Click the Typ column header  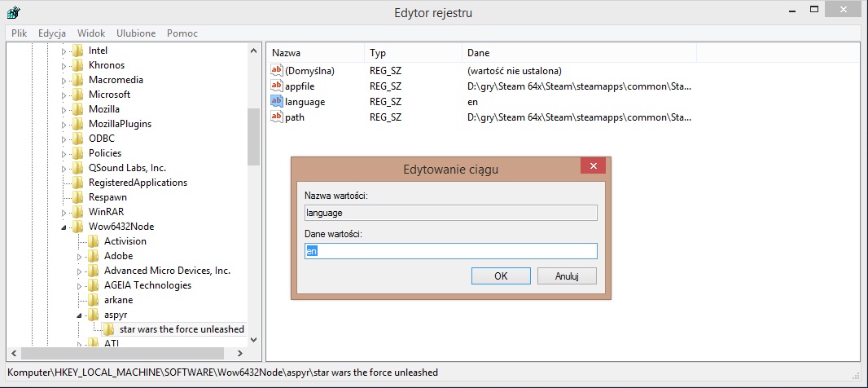[413, 53]
